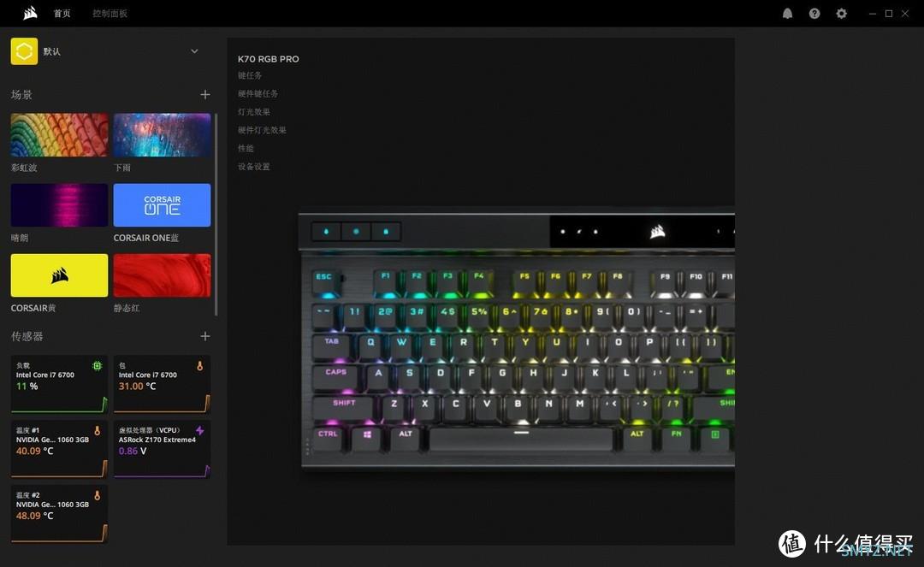Open the 性能 menu item
The width and height of the screenshot is (924, 567).
pos(246,148)
